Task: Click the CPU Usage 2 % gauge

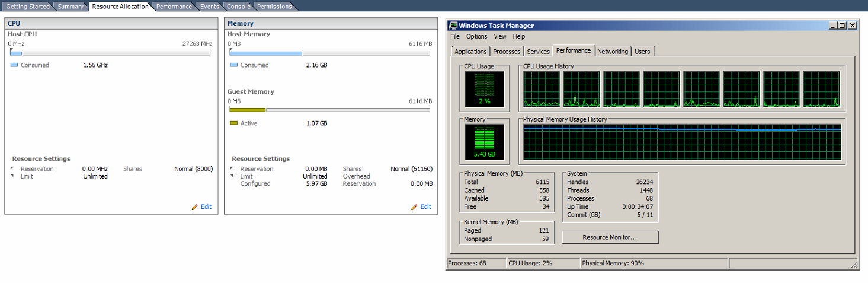Action: coord(485,89)
